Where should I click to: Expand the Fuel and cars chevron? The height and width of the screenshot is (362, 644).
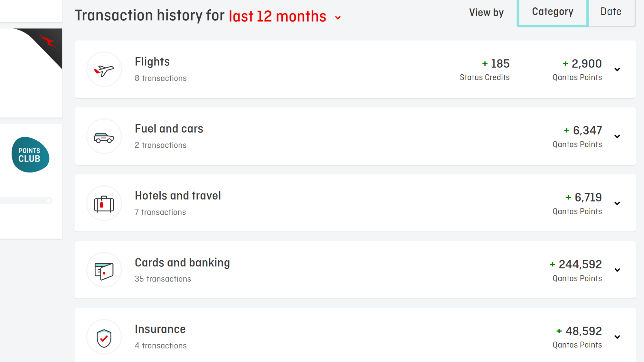coord(617,136)
